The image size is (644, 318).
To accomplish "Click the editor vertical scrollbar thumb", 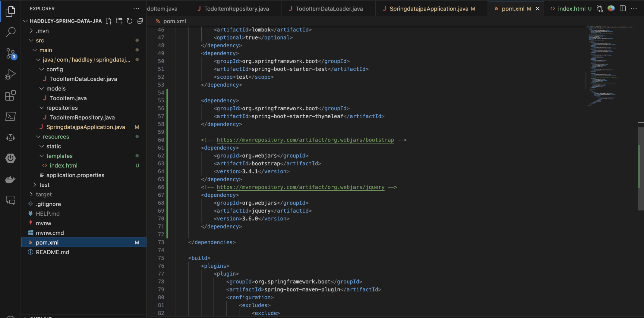I will (641, 169).
